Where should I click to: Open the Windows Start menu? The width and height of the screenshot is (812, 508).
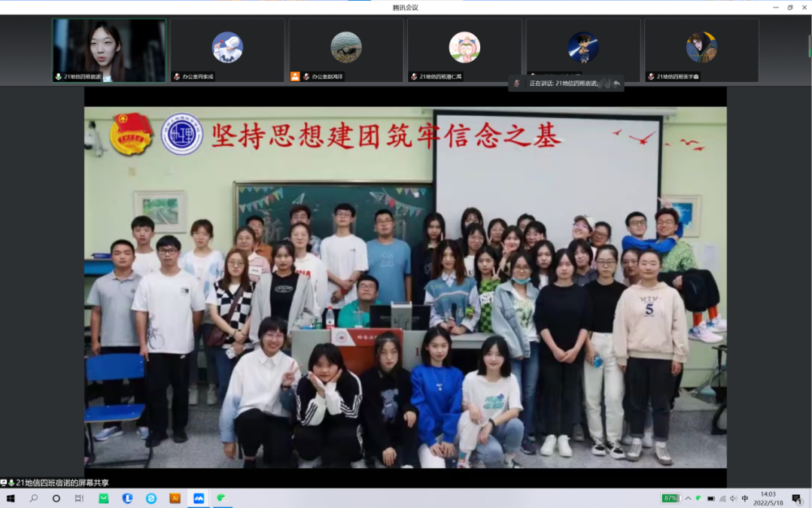(x=11, y=498)
